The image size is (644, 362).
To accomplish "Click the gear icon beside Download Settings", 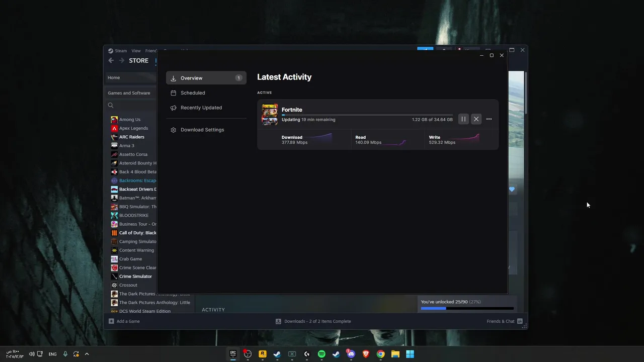I will tap(174, 130).
